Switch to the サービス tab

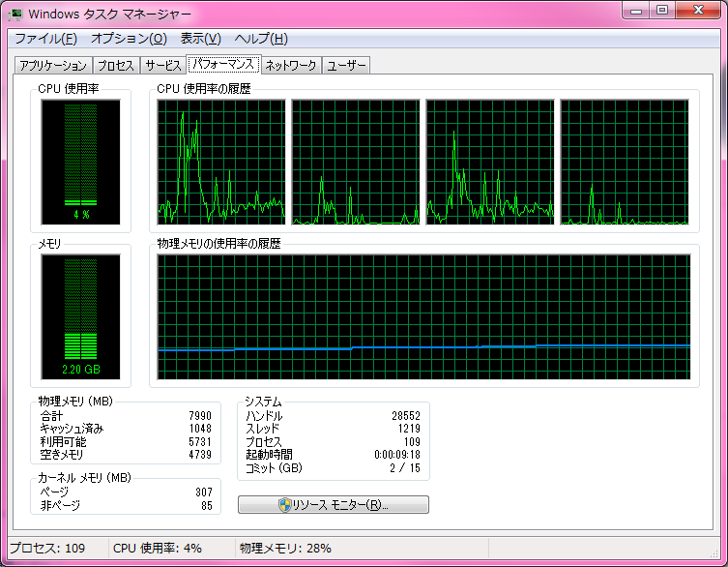[162, 66]
